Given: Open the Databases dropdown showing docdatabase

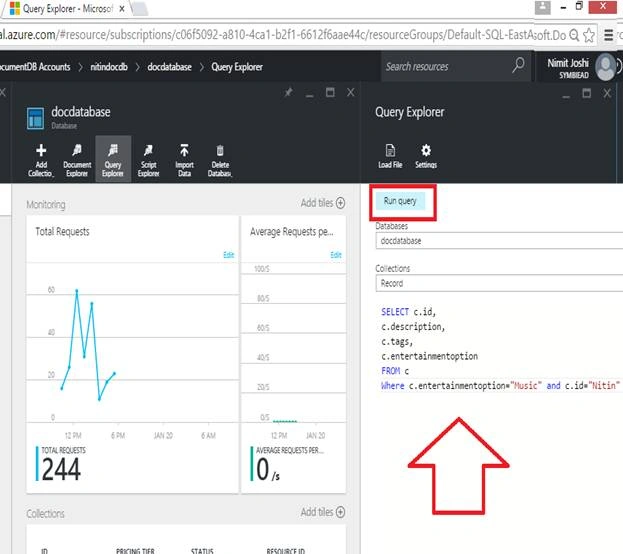Looking at the screenshot, I should (499, 241).
